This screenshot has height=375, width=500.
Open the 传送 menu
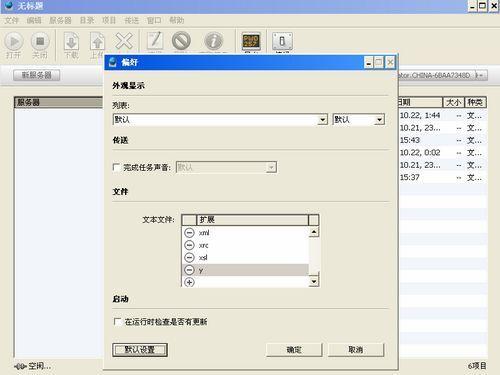[x=131, y=20]
